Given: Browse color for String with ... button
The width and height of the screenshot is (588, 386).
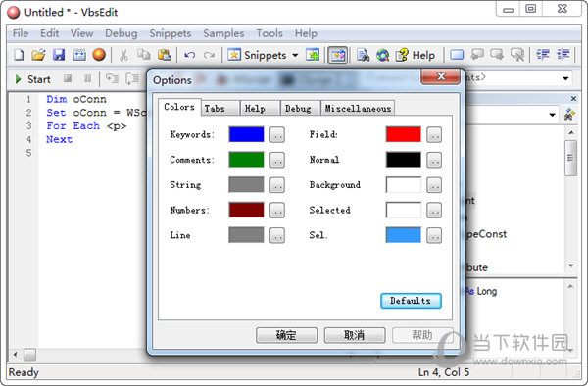Looking at the screenshot, I should 277,185.
